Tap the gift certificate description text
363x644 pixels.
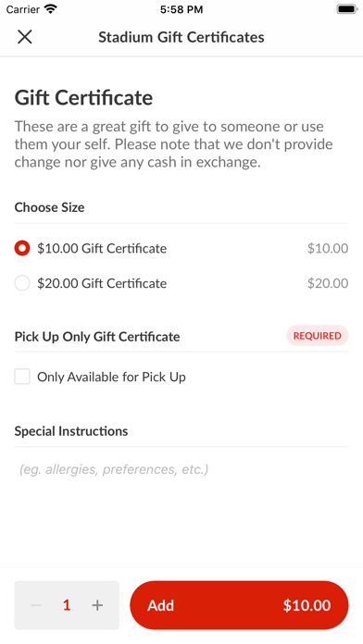(173, 144)
